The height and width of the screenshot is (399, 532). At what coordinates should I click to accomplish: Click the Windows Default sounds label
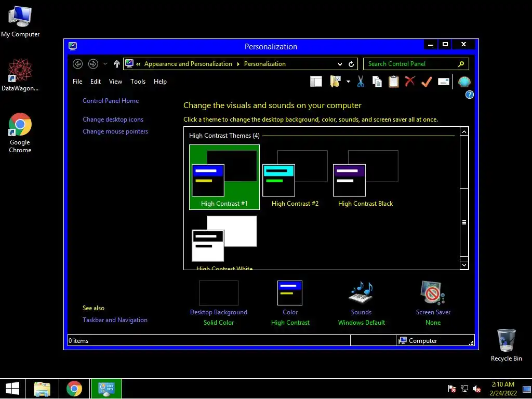[362, 323]
